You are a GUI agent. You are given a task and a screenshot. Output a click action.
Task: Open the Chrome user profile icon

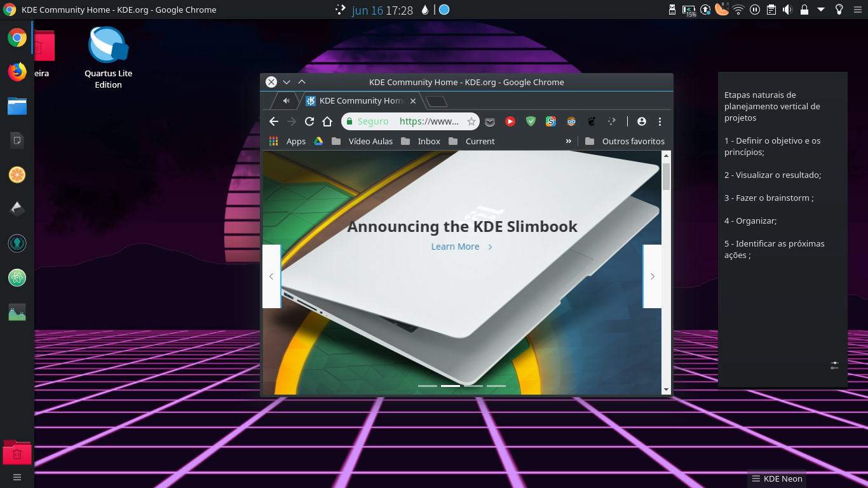point(641,121)
